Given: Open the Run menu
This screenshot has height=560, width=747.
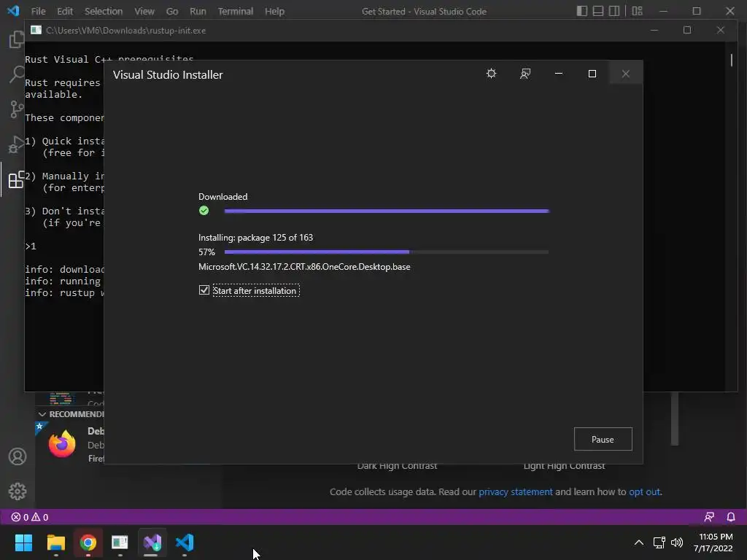Looking at the screenshot, I should click(x=198, y=11).
